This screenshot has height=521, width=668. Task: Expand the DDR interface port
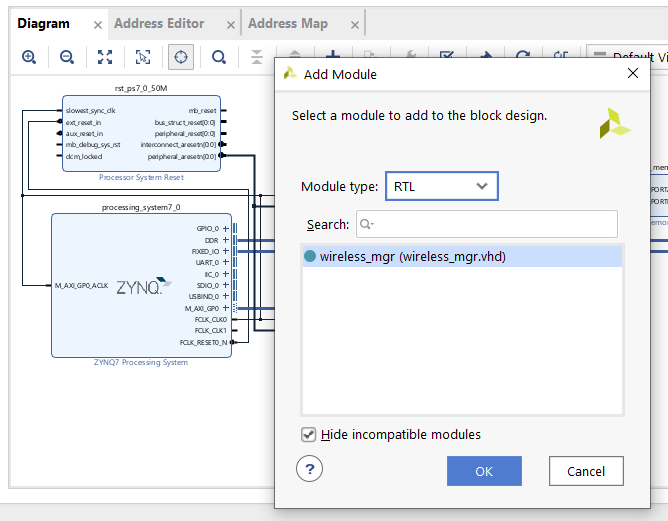coord(226,240)
